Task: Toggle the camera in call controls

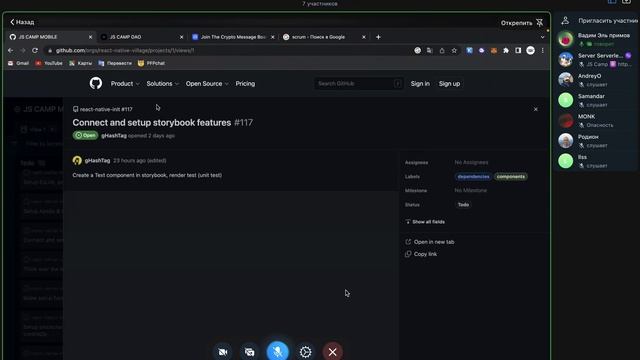Action: click(x=223, y=351)
